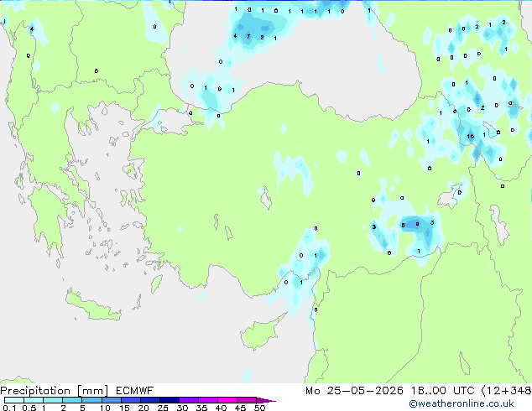Click the 45–50 mm legend swatch

(x=247, y=400)
